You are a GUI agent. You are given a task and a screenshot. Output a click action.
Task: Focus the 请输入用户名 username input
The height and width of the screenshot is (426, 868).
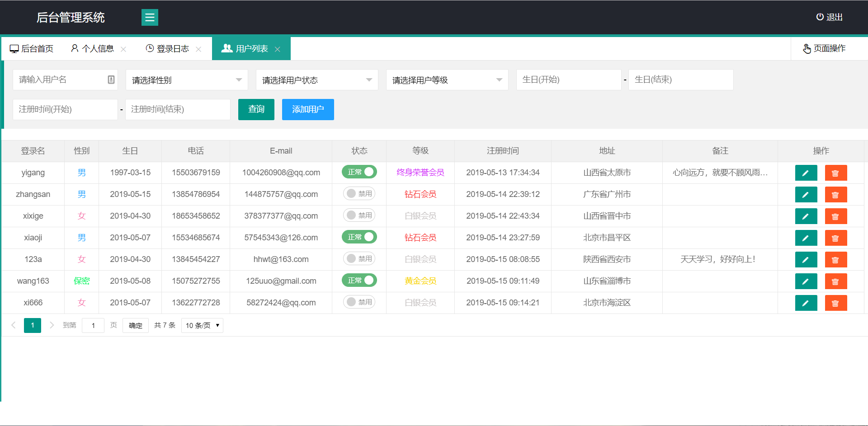coord(65,80)
